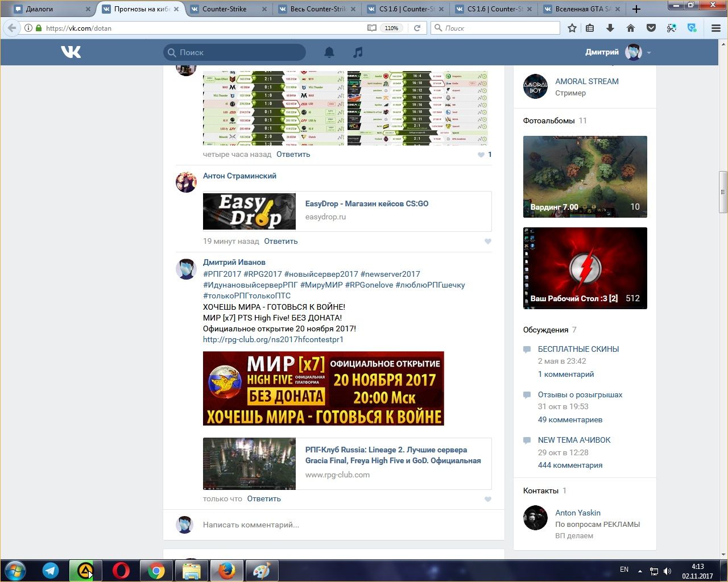This screenshot has height=582, width=728.
Task: Click the VK logo home icon
Action: tap(71, 52)
